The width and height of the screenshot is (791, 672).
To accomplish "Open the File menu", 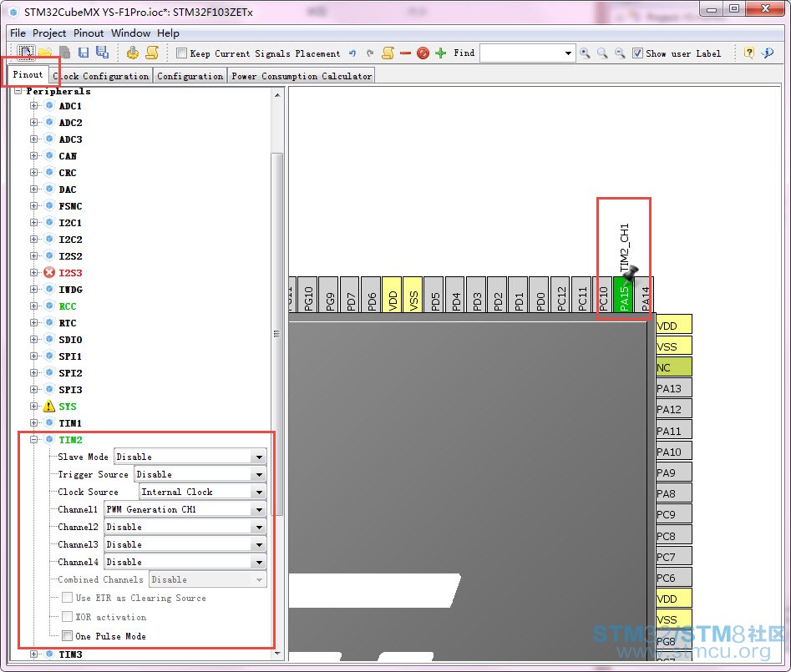I will coord(18,33).
